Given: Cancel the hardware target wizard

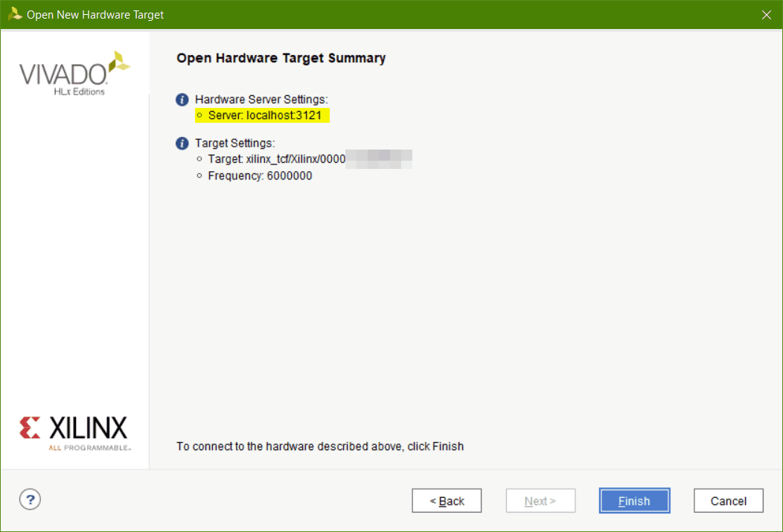Looking at the screenshot, I should (728, 501).
